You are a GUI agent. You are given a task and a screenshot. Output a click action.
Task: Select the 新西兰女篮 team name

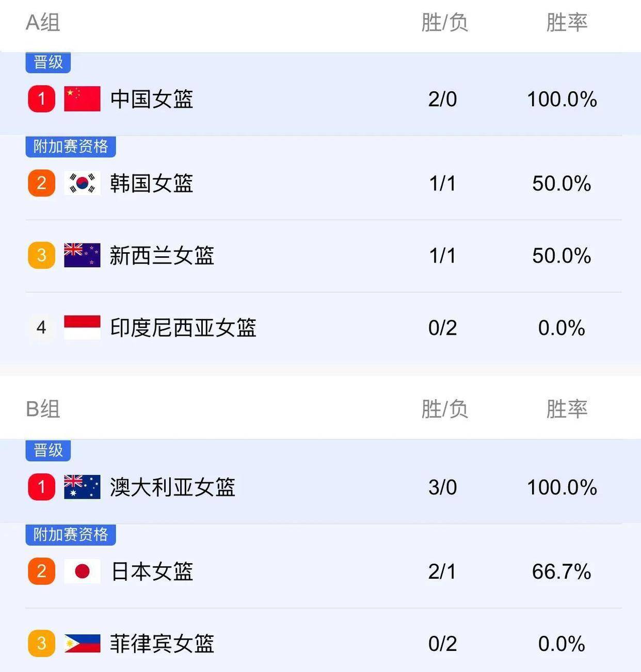point(162,255)
